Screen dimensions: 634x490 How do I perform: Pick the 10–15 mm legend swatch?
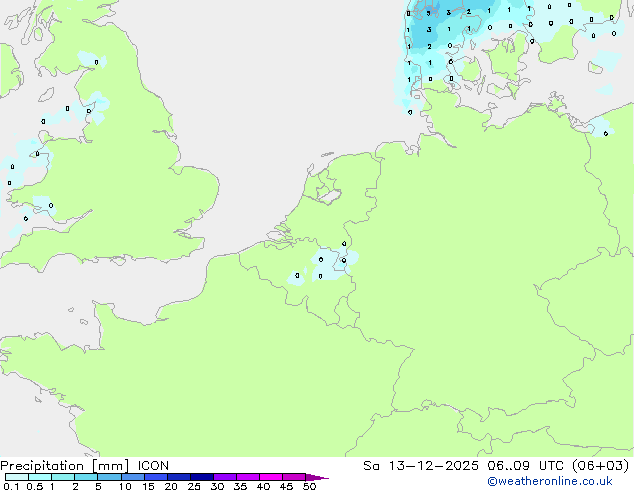(x=133, y=477)
